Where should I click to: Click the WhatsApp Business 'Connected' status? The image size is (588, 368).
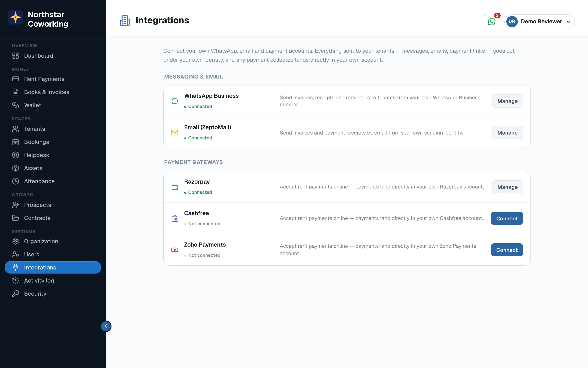pyautogui.click(x=200, y=106)
